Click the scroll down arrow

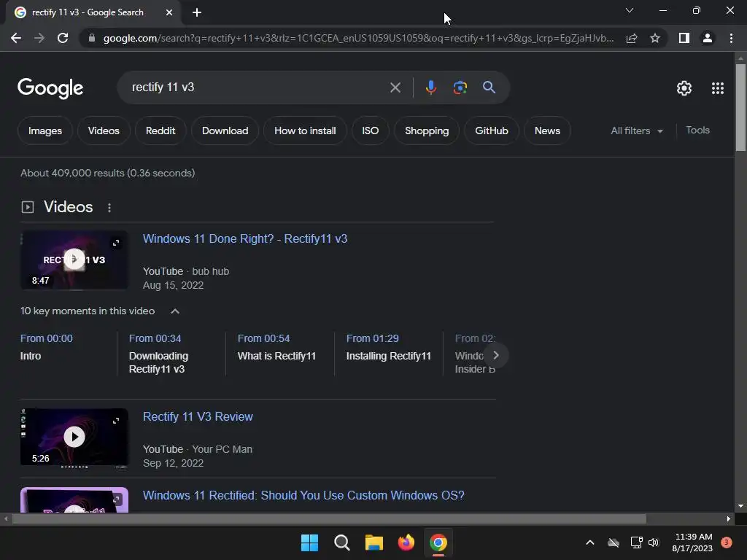tap(740, 506)
